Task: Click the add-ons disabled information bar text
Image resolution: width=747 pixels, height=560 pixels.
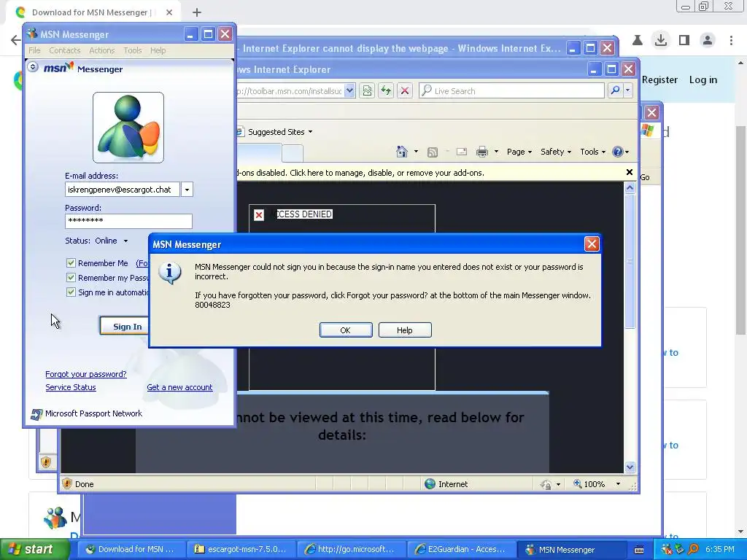Action: 360,173
